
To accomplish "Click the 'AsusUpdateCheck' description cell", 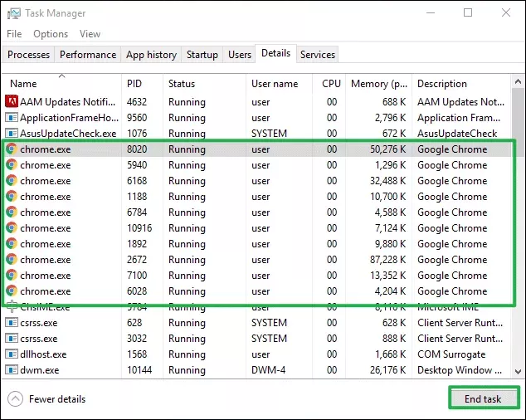I will click(x=457, y=134).
